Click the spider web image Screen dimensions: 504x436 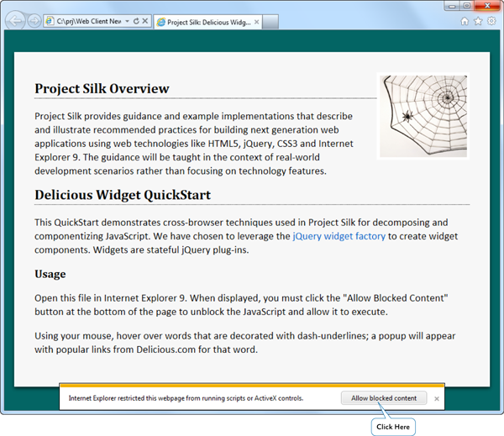tap(423, 116)
